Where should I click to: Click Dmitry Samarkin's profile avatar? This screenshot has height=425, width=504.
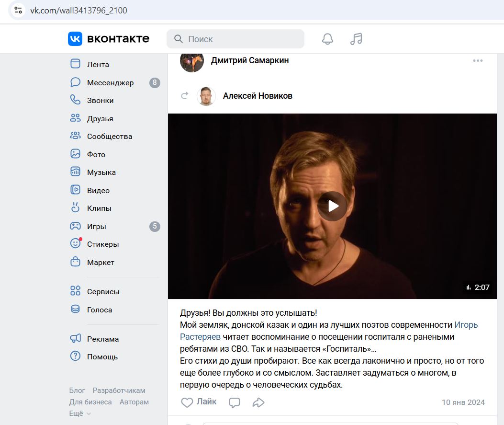[192, 61]
